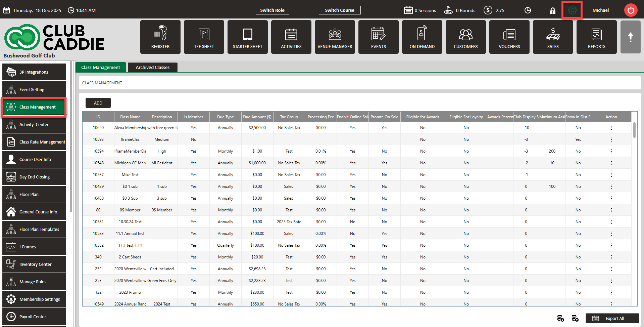Expand actions for 2023 Promo class

(x=611, y=292)
